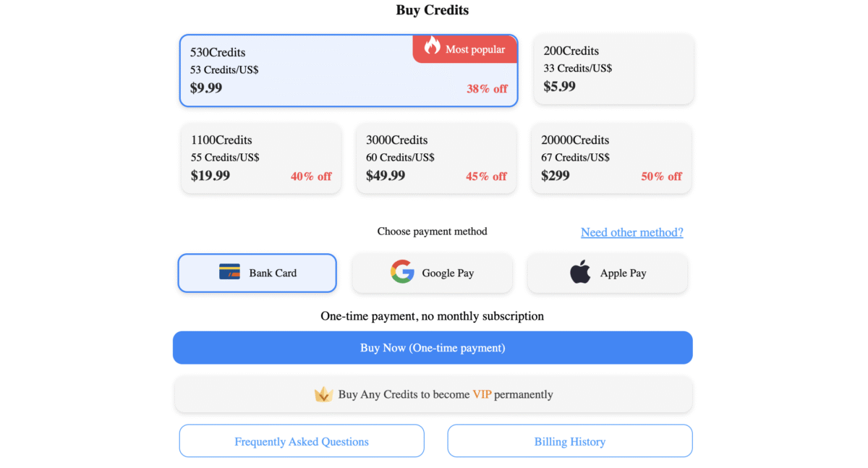Click the Most popular badge label
This screenshot has width=868, height=468.
coord(475,49)
